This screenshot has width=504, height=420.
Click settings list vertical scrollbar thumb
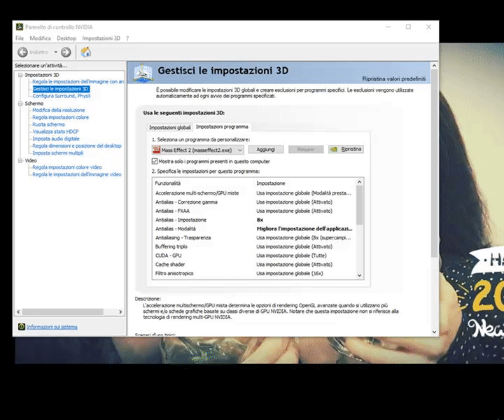(359, 205)
